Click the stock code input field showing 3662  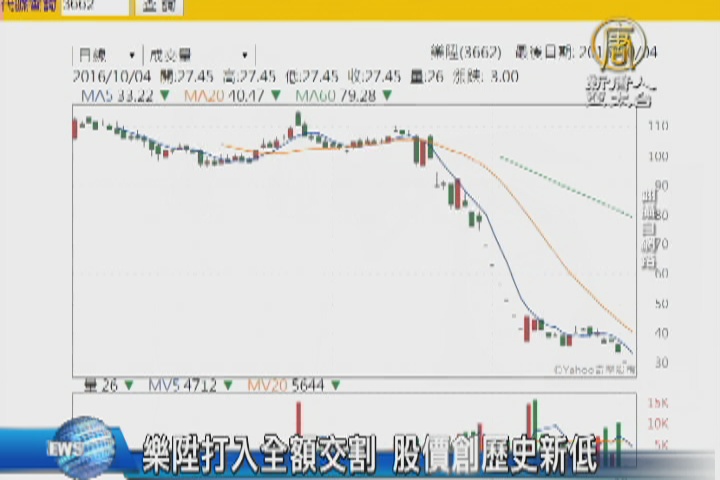[93, 7]
